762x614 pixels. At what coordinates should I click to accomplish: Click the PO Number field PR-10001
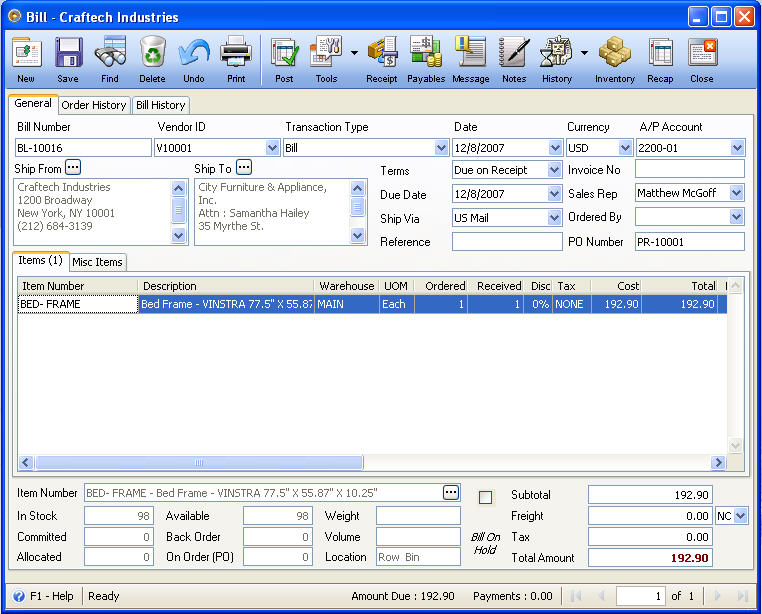(x=690, y=242)
